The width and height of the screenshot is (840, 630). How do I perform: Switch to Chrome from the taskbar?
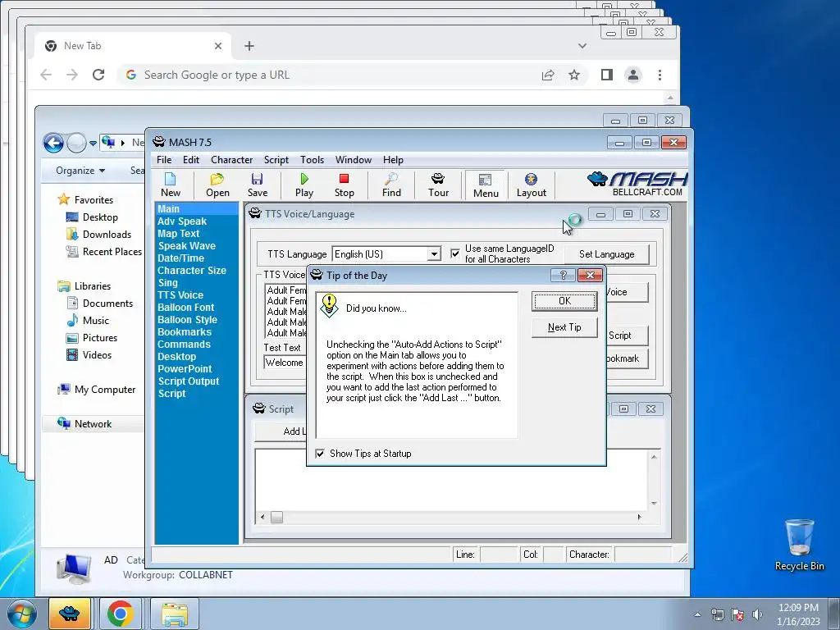pyautogui.click(x=120, y=614)
